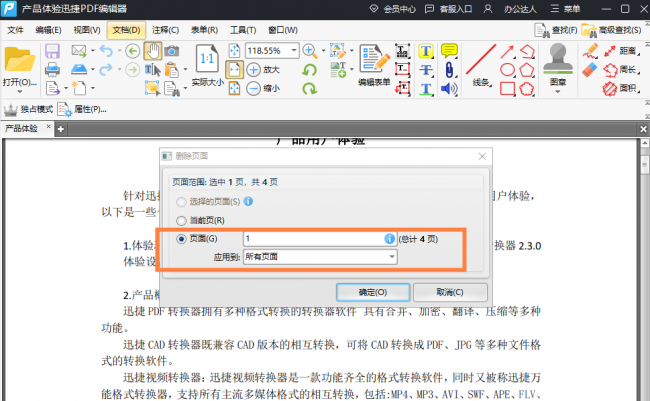Go to previous view with green left arrow

pyautogui.click(x=133, y=51)
